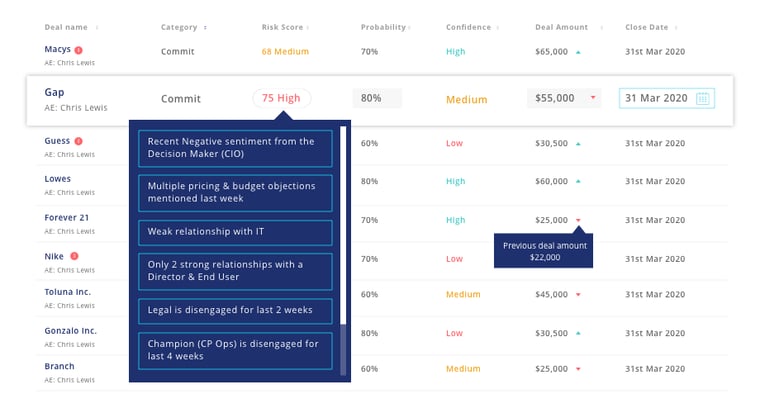Select the Multiple pricing & budget objections item

point(235,192)
